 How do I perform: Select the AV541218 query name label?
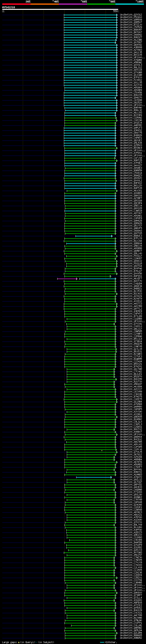click(8, 8)
